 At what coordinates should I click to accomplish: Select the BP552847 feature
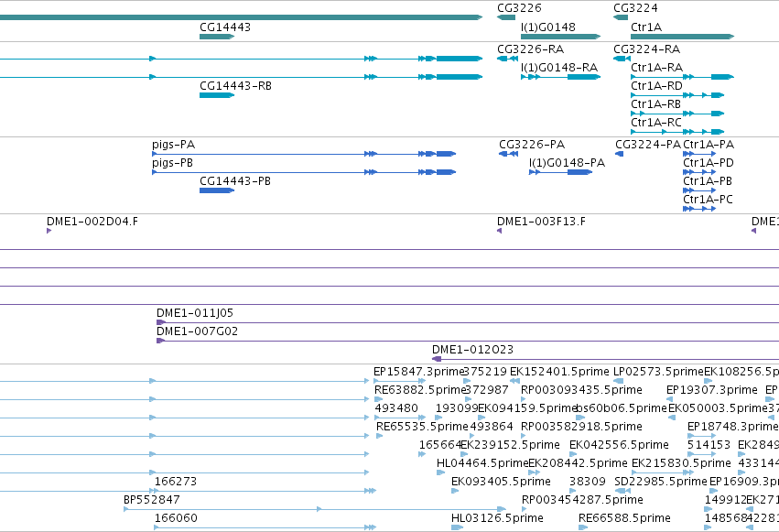coord(315,509)
